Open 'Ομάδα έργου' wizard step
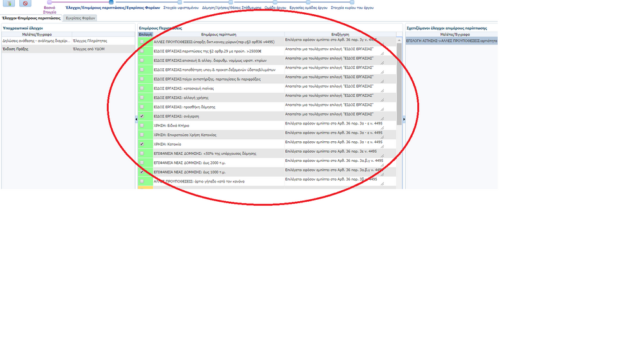 click(x=275, y=3)
